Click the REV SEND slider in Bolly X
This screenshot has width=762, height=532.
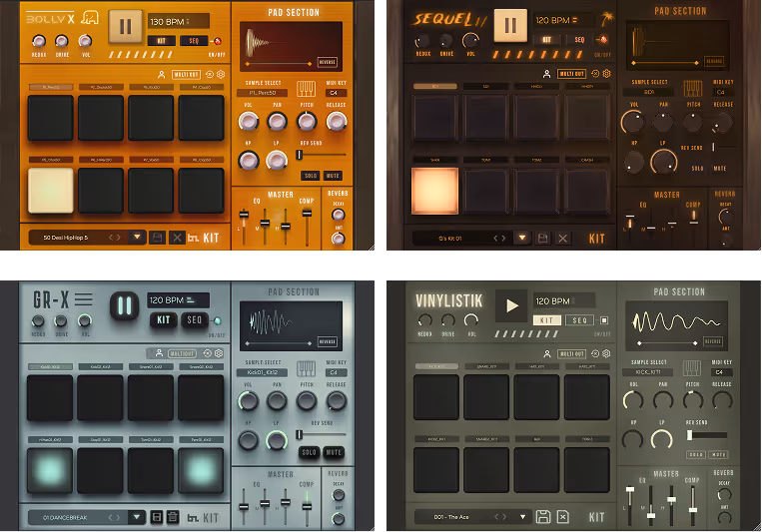322,155
